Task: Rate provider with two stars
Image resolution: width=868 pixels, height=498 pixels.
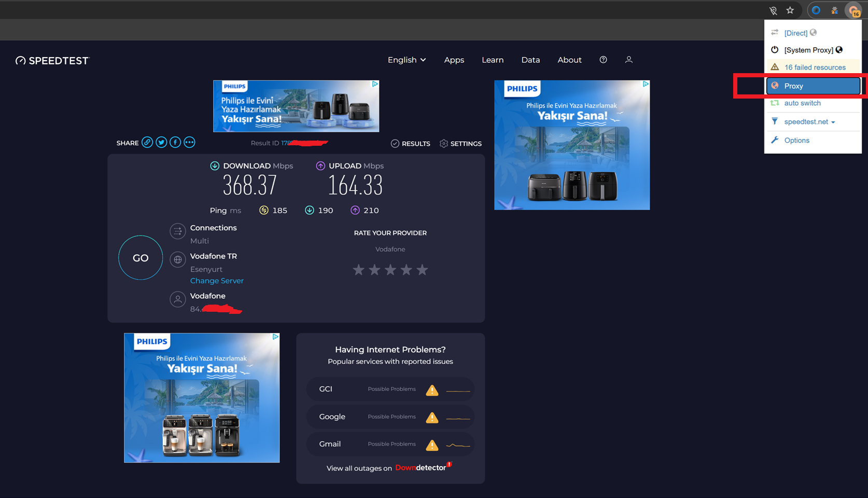Action: (x=374, y=270)
